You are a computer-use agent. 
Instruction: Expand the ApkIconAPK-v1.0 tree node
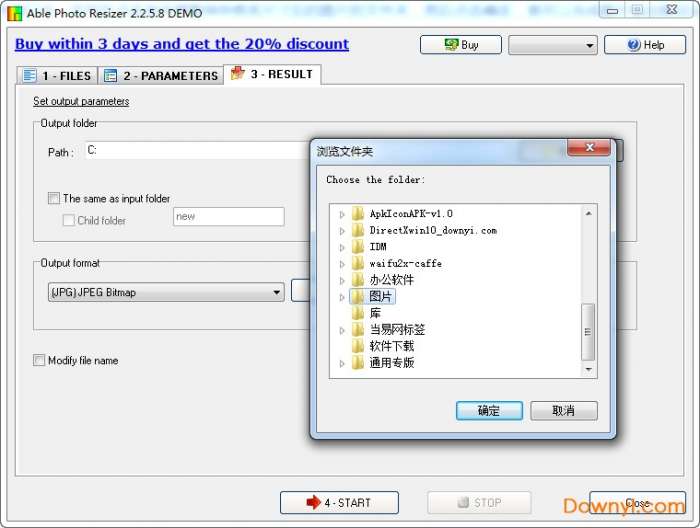point(342,214)
